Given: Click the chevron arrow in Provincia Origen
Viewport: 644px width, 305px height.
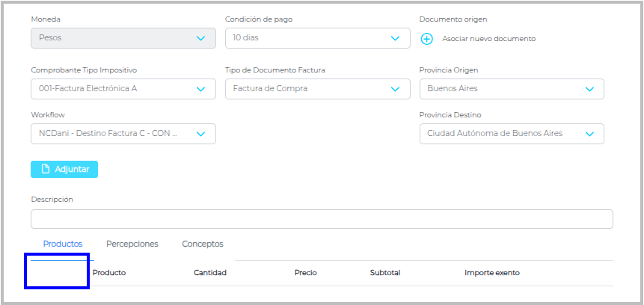Looking at the screenshot, I should point(589,89).
